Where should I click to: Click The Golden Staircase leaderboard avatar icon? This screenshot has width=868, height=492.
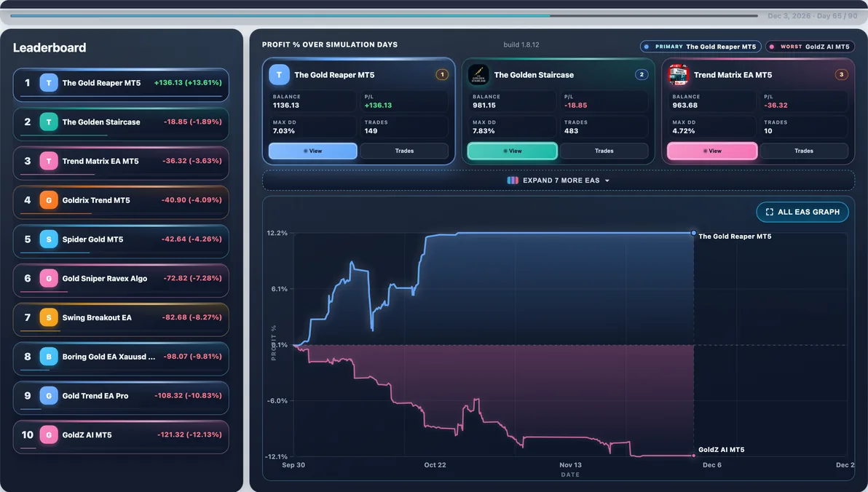pos(49,122)
